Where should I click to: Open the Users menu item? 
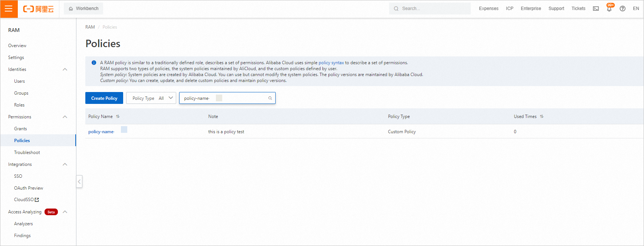pos(20,81)
